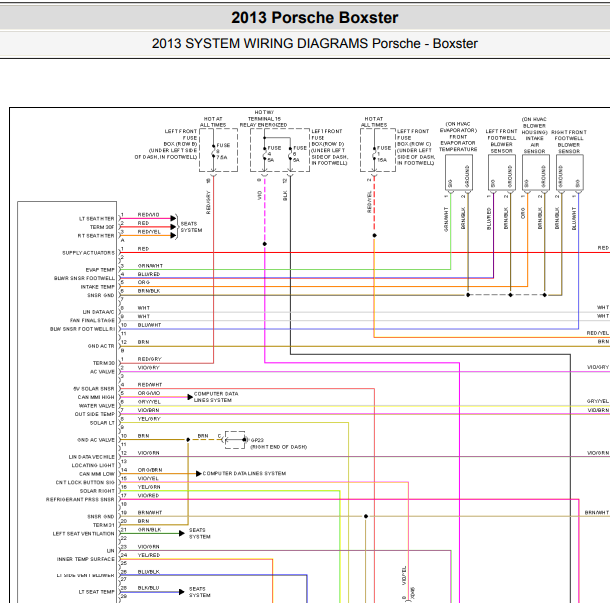Select the 'ORG/BRN' wire label at pin 14
This screenshot has height=603, width=610.
(x=150, y=470)
